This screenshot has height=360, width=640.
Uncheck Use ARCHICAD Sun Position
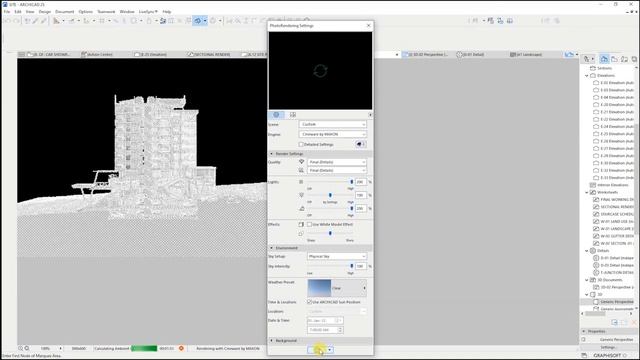point(309,302)
